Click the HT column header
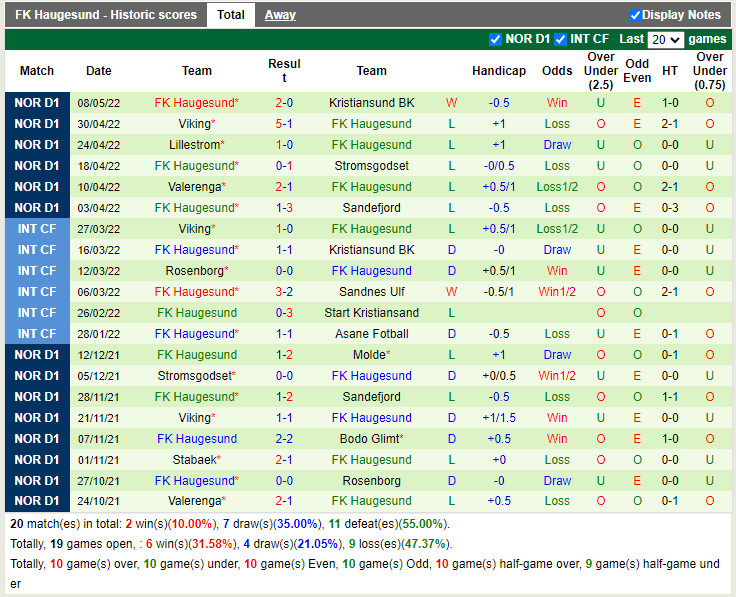This screenshot has height=597, width=736. [x=669, y=71]
